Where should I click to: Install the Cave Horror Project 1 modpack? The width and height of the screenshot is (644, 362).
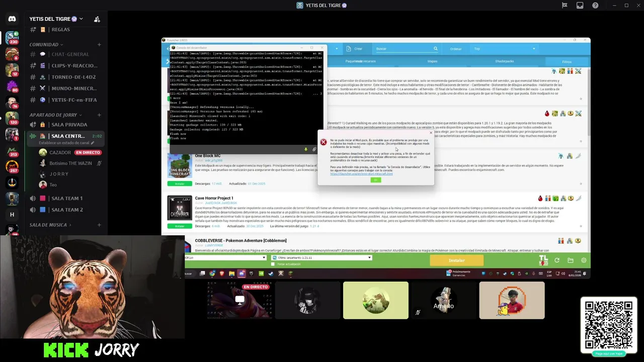pyautogui.click(x=180, y=226)
